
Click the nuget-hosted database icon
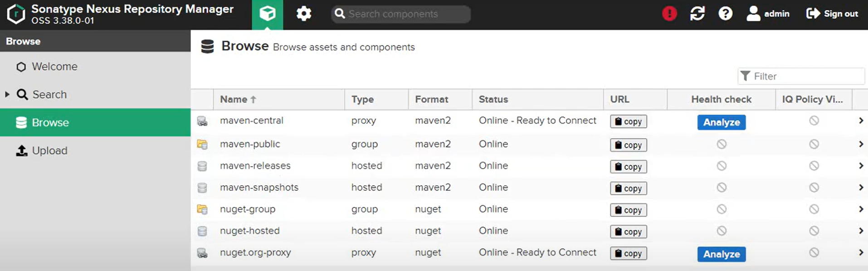click(202, 231)
